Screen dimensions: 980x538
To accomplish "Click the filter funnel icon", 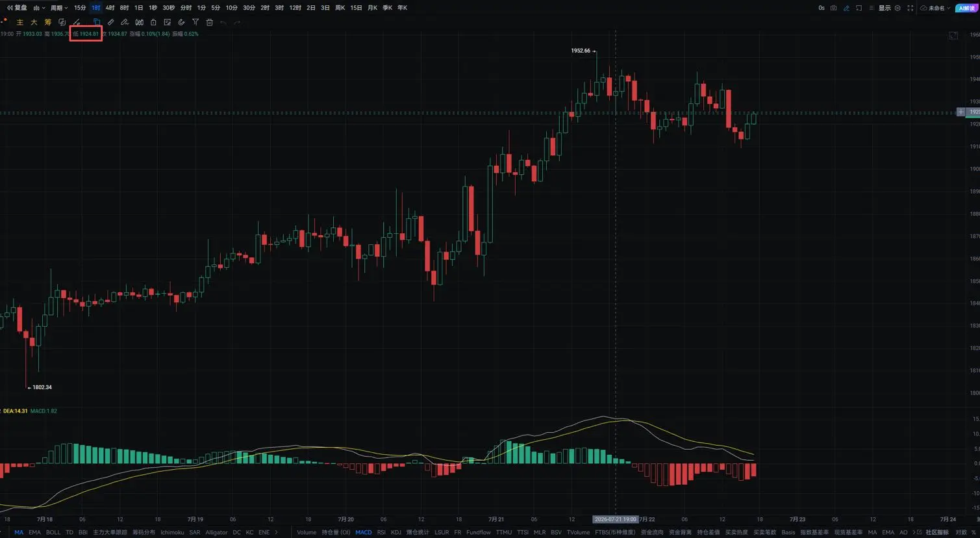I will click(x=195, y=22).
